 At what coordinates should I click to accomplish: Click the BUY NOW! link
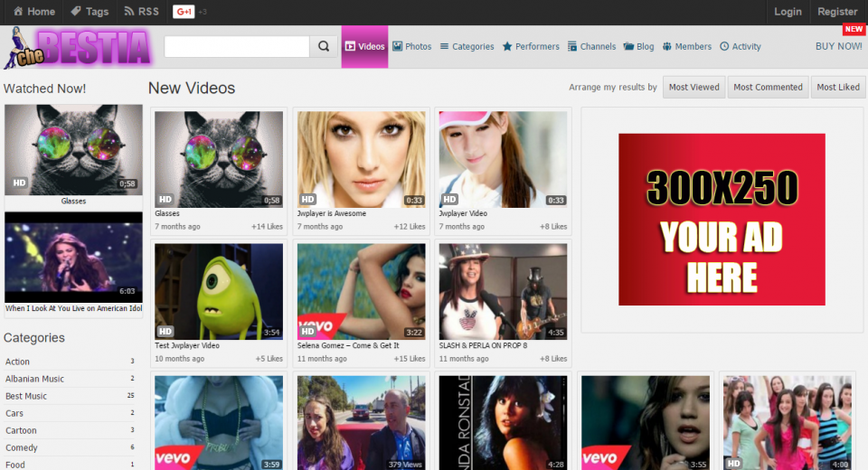pos(839,46)
